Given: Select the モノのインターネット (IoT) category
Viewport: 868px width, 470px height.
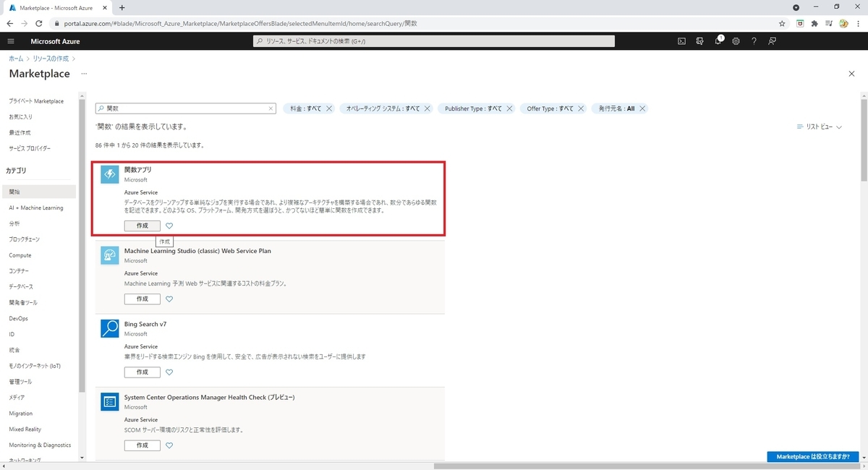Looking at the screenshot, I should 35,366.
